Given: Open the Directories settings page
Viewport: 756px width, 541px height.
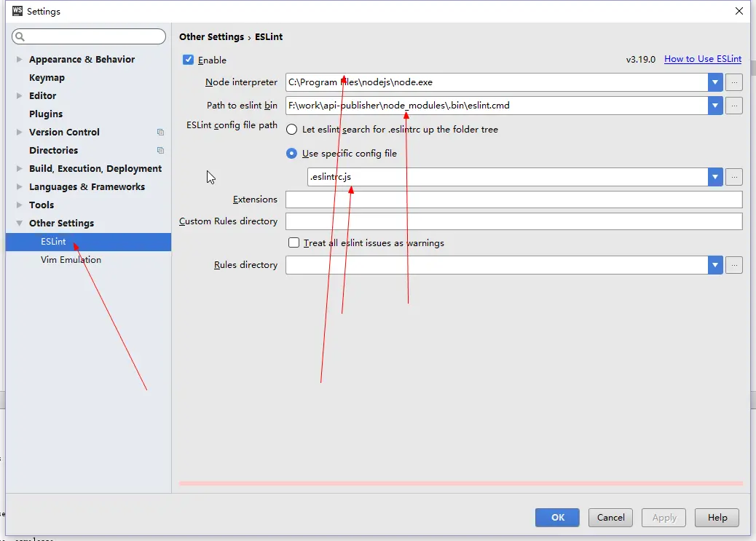Looking at the screenshot, I should pos(53,151).
